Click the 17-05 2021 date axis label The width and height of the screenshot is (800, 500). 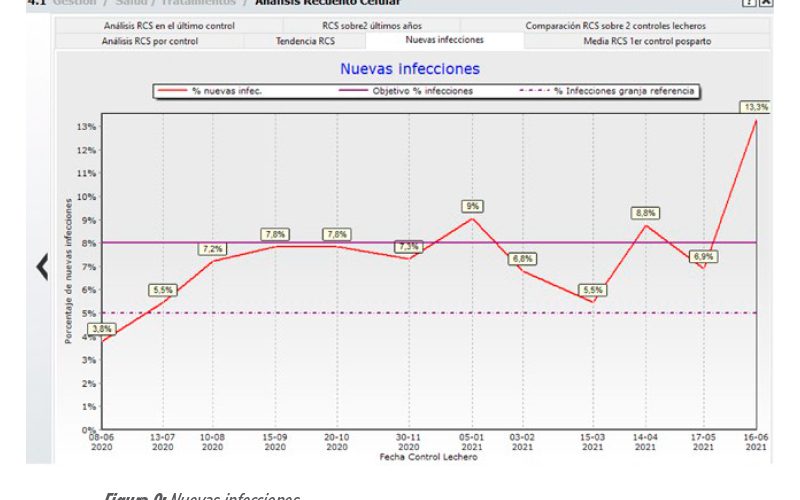[x=703, y=442]
